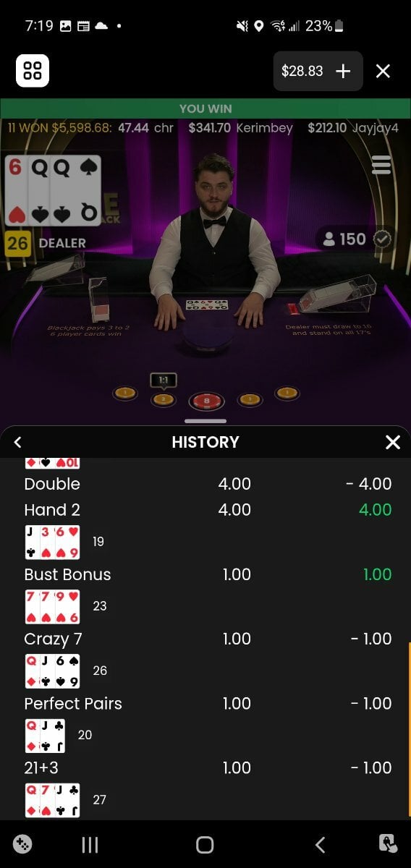Tap the Android home navigation button

(x=205, y=844)
